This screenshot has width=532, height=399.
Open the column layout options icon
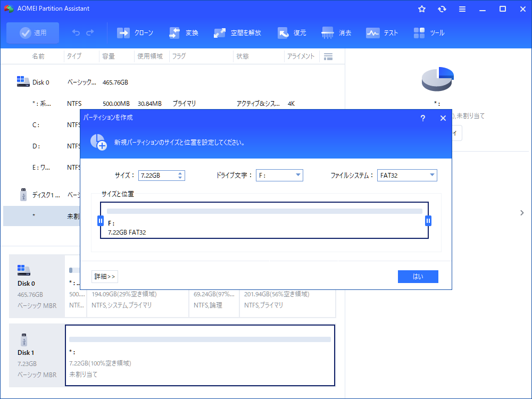(x=328, y=57)
